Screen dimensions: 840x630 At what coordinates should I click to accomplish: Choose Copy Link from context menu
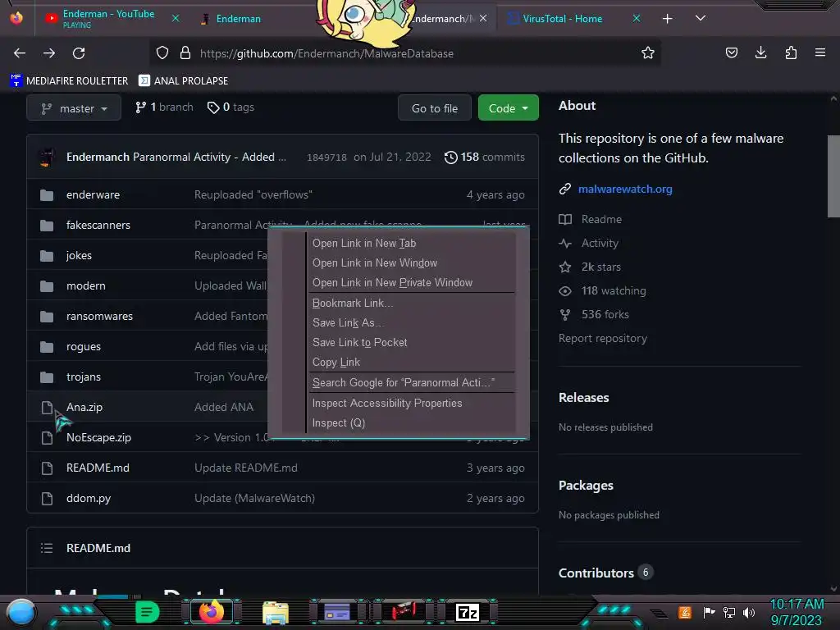coord(413,362)
